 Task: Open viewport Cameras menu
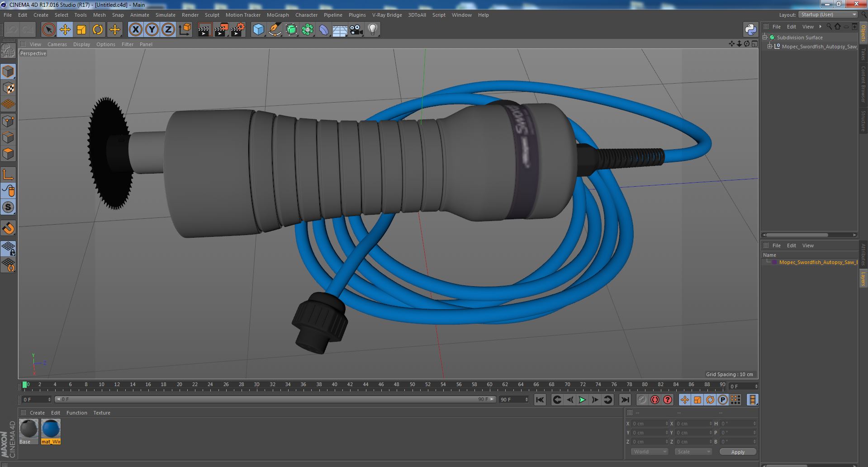click(x=57, y=44)
